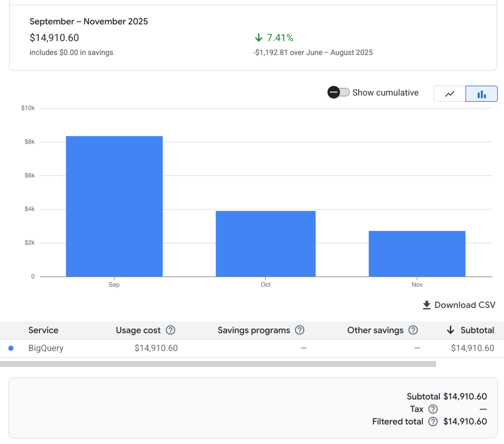Toggle the BigQuery series legend dot

coord(11,348)
